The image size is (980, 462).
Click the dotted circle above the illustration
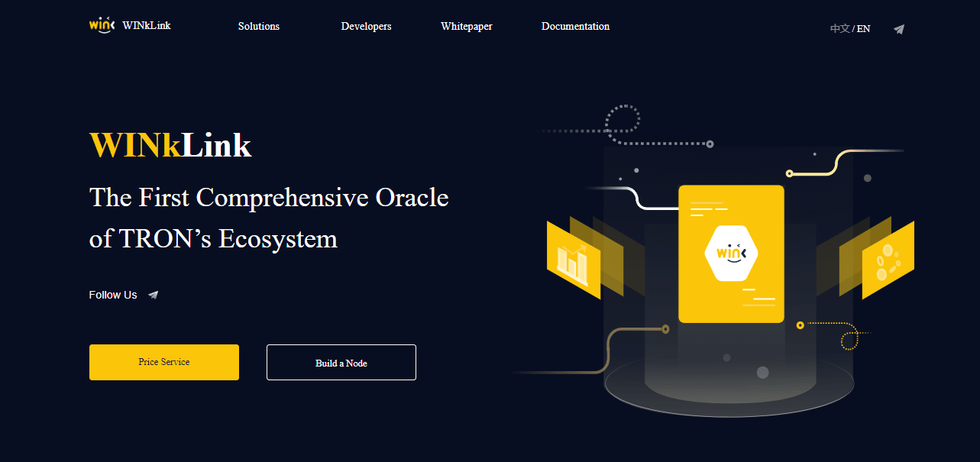point(623,121)
